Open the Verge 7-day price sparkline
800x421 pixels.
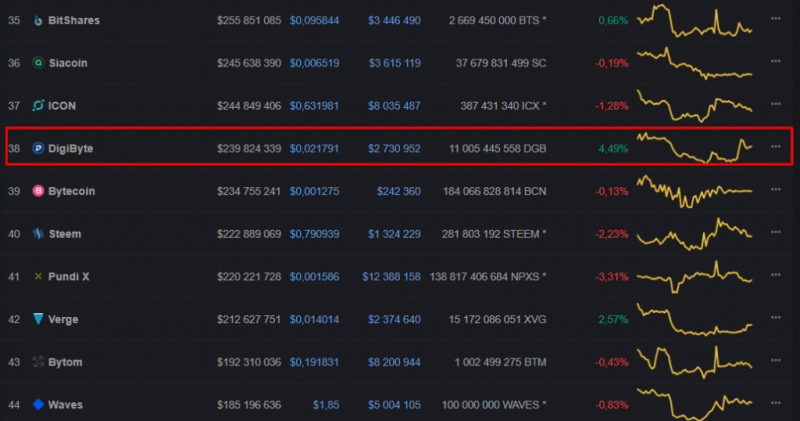click(694, 319)
